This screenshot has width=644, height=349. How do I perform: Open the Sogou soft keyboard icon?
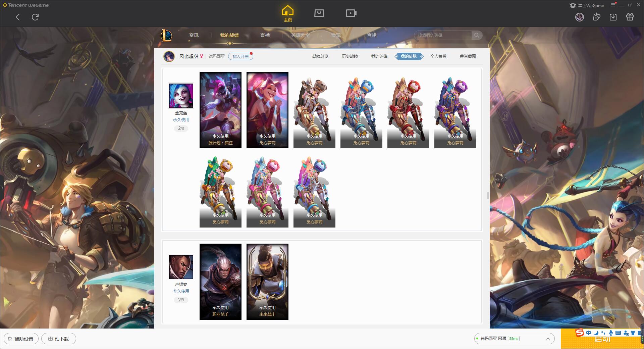pos(618,333)
